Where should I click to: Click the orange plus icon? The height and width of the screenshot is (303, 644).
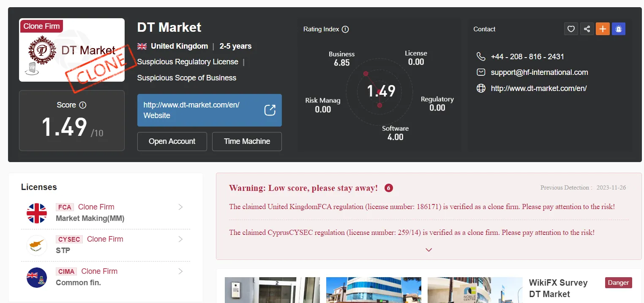[603, 29]
